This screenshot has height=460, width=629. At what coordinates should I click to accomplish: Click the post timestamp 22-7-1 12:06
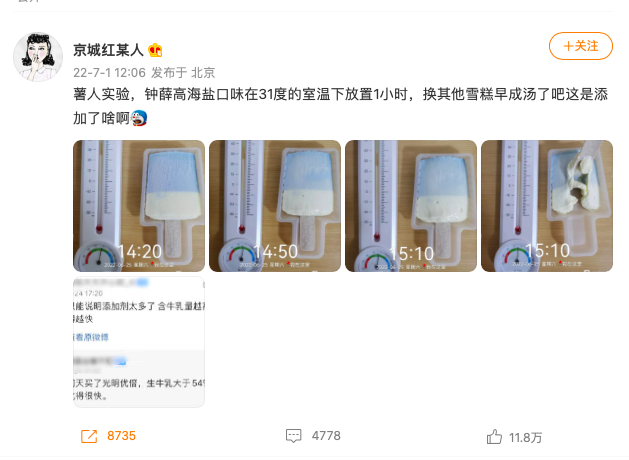110,73
